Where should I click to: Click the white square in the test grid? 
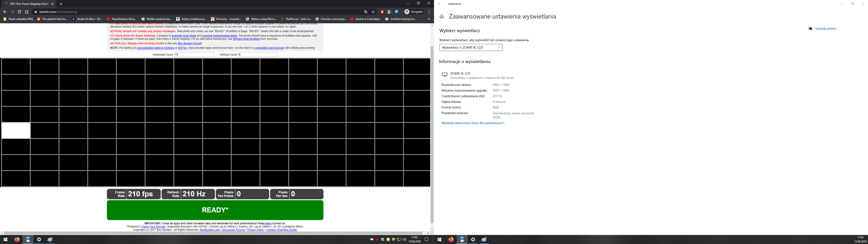click(x=16, y=130)
